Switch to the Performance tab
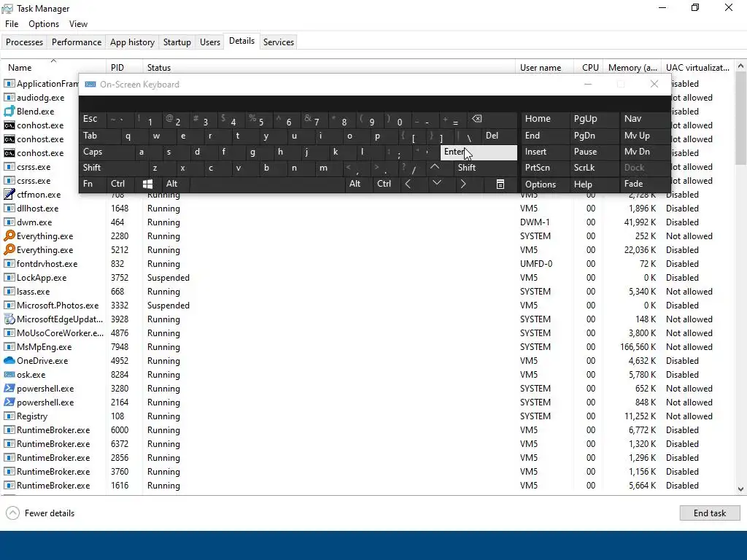 tap(77, 42)
